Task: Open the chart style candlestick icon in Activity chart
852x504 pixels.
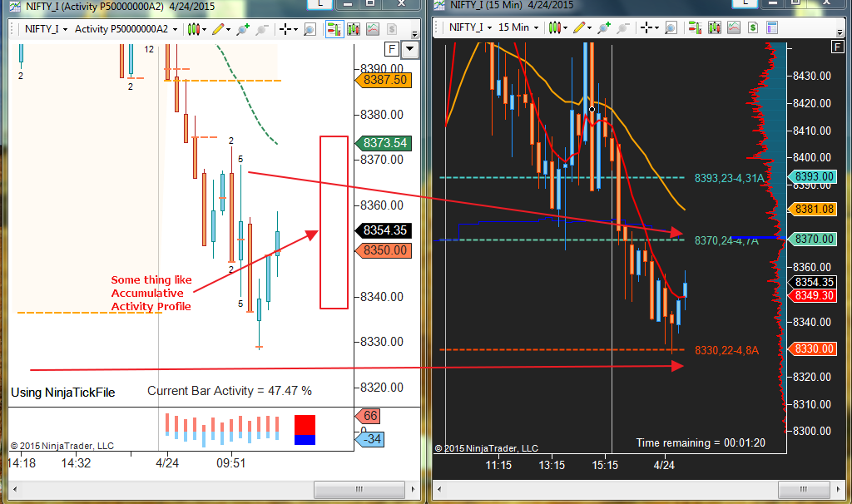Action: 193,29
